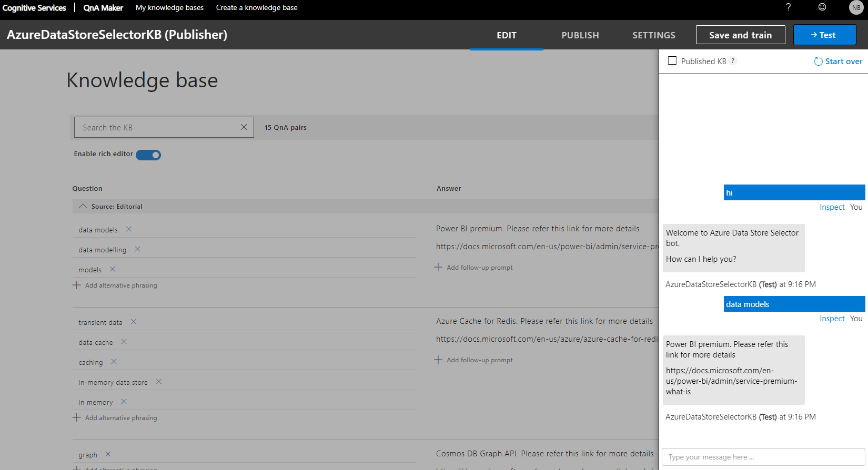868x470 pixels.
Task: Click the Start over refresh icon
Action: coord(818,62)
